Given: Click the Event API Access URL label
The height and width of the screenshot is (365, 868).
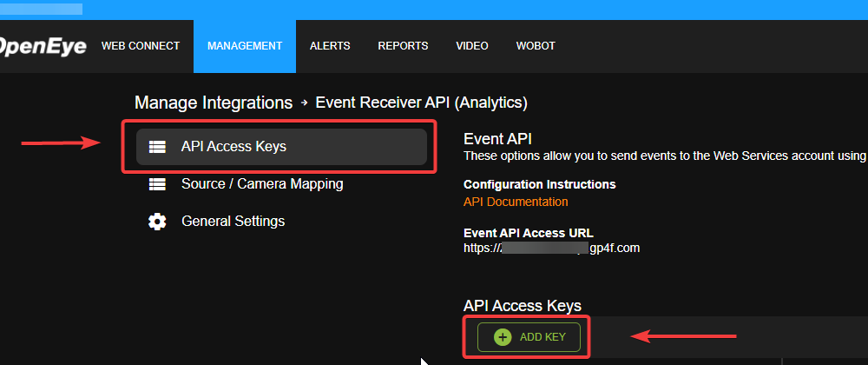Looking at the screenshot, I should point(528,233).
